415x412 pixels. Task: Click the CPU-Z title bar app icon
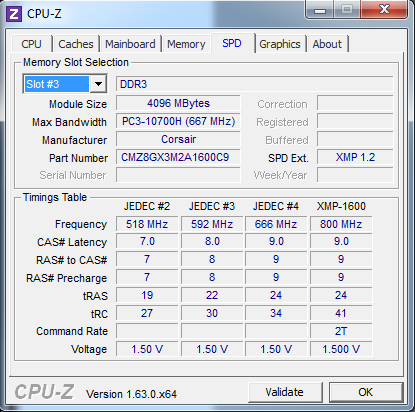(x=14, y=14)
